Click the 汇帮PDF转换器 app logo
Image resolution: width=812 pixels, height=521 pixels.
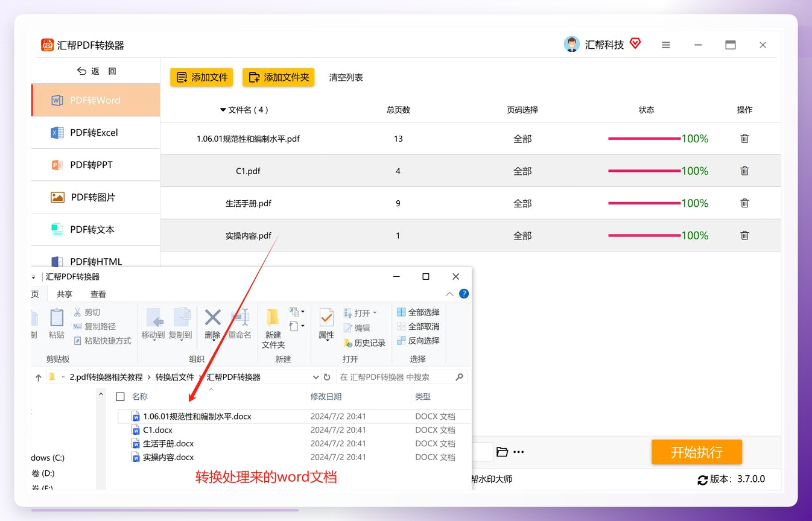tap(48, 45)
